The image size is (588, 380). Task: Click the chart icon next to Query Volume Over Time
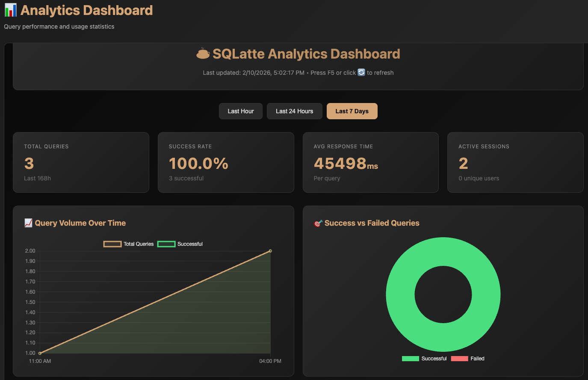(x=28, y=223)
